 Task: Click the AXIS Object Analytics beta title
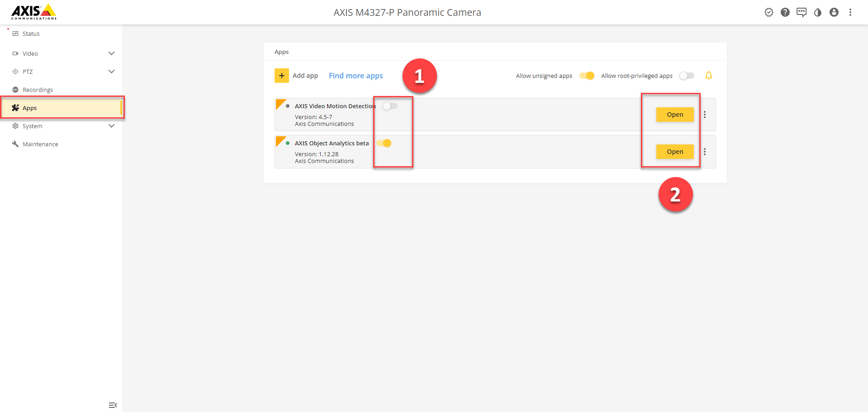point(332,143)
